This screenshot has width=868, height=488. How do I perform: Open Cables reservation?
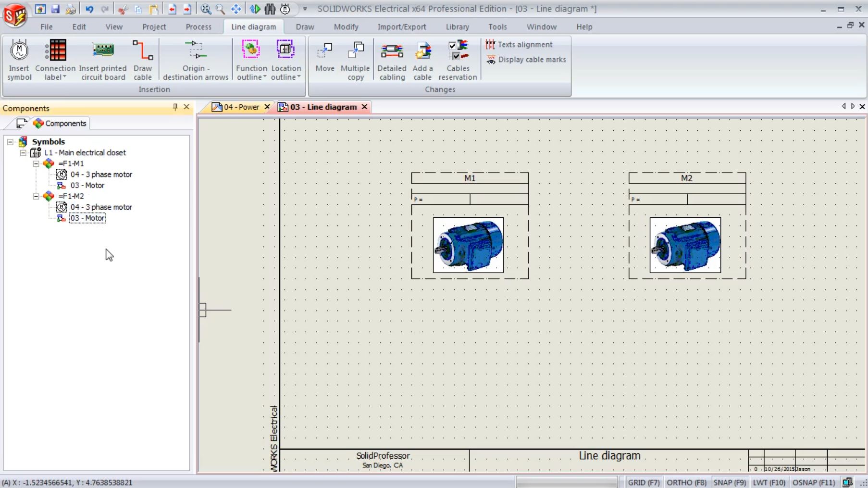[458, 60]
